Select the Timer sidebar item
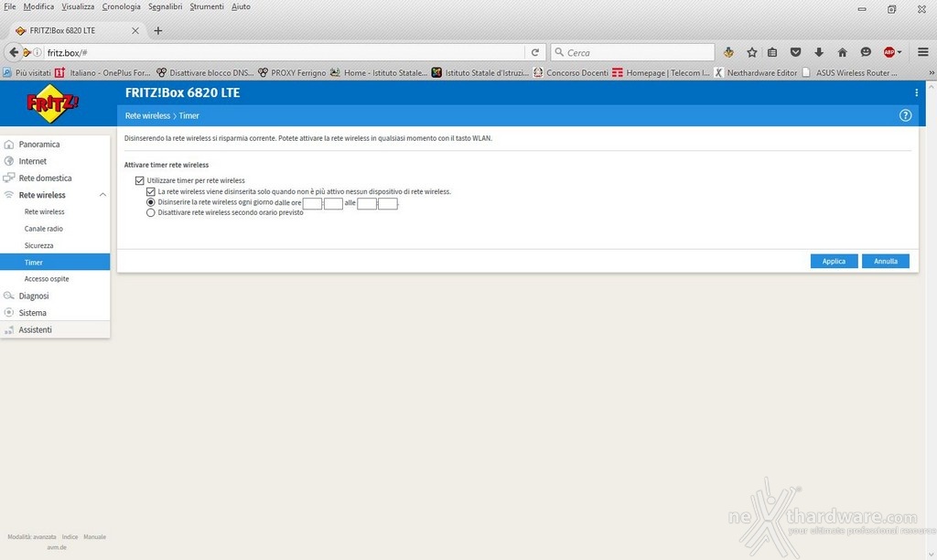The image size is (937, 560). pyautogui.click(x=55, y=262)
